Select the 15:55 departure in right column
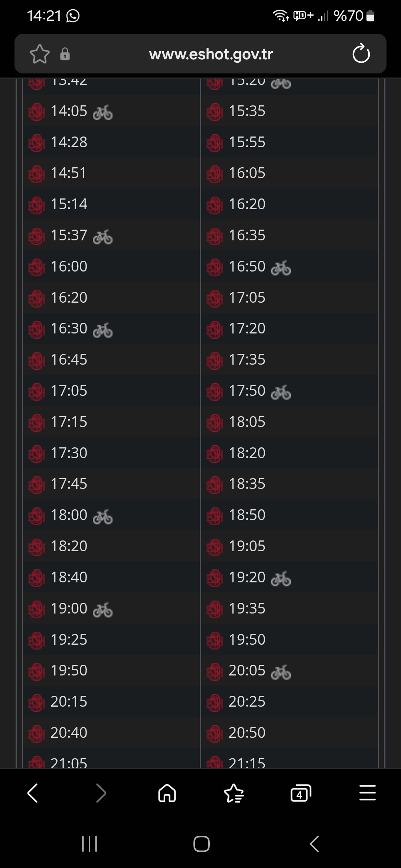Image resolution: width=401 pixels, height=868 pixels. click(247, 142)
